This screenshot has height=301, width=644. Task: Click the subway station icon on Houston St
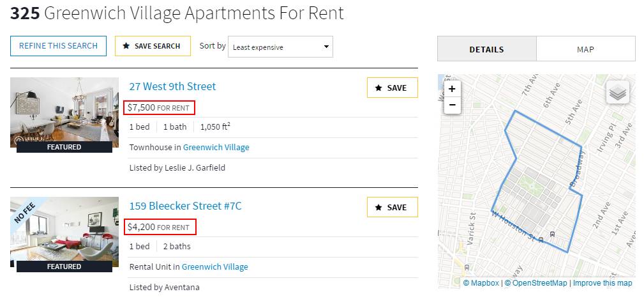click(541, 240)
